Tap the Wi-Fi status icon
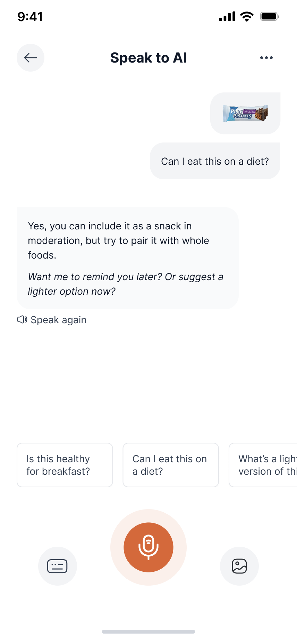 (x=247, y=17)
